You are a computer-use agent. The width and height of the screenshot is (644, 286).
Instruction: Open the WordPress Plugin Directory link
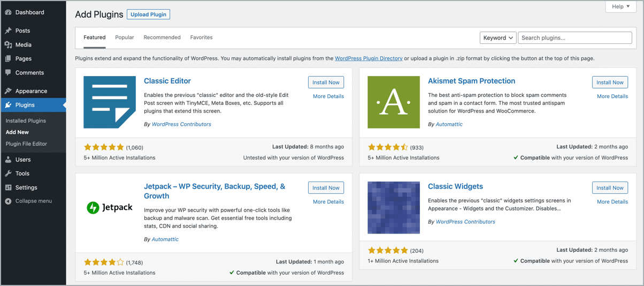369,58
